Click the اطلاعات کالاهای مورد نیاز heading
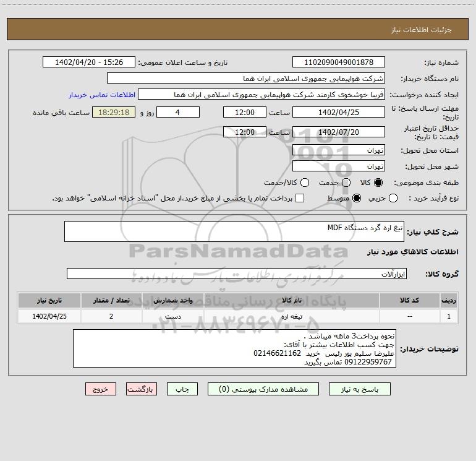Screen dimensions: 476x461 point(412,252)
